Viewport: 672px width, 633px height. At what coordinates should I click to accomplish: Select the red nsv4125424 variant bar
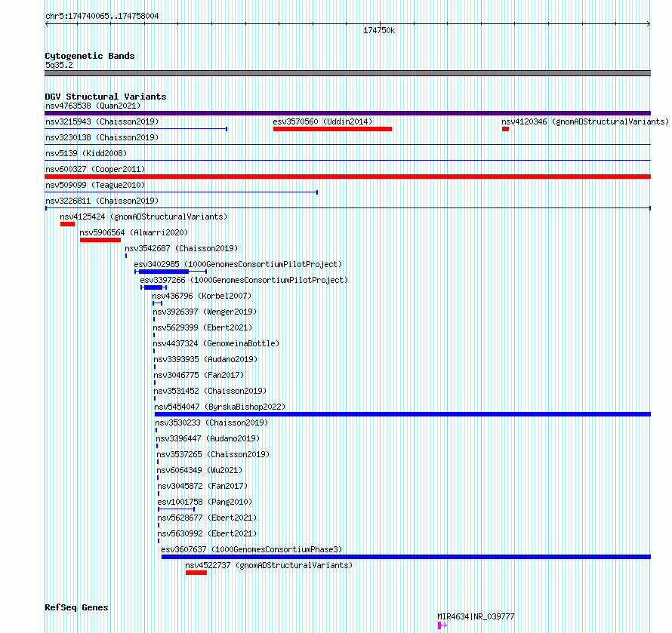(68, 224)
